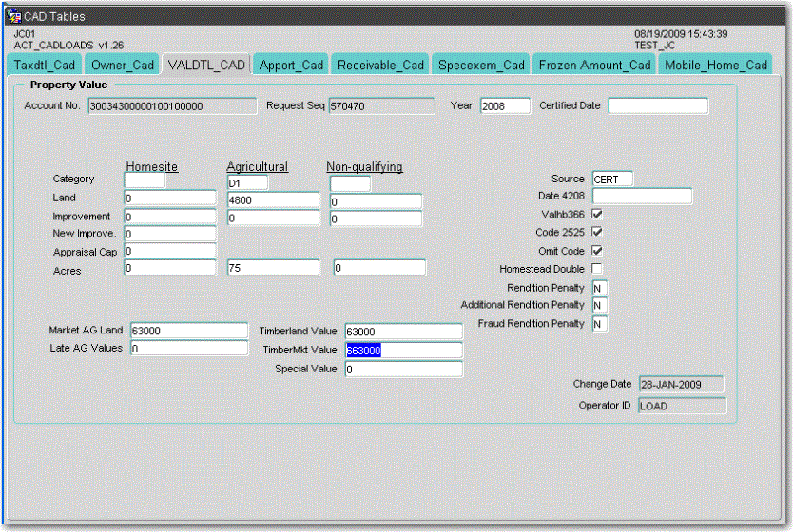Focus the Certified Date field
The width and height of the screenshot is (793, 532).
click(658, 106)
